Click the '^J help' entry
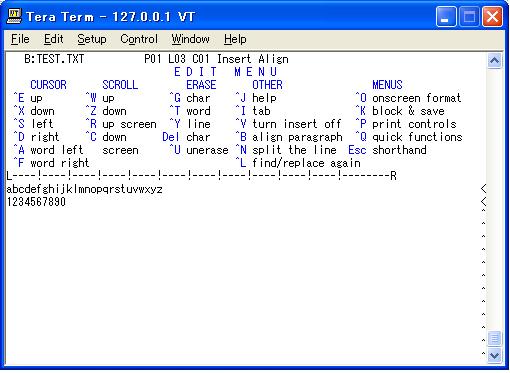 [256, 98]
